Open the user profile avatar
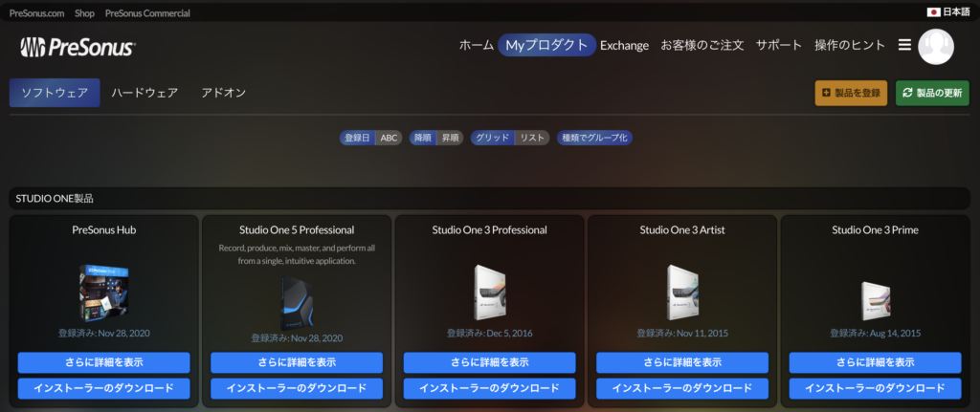Image resolution: width=980 pixels, height=412 pixels. pos(935,46)
